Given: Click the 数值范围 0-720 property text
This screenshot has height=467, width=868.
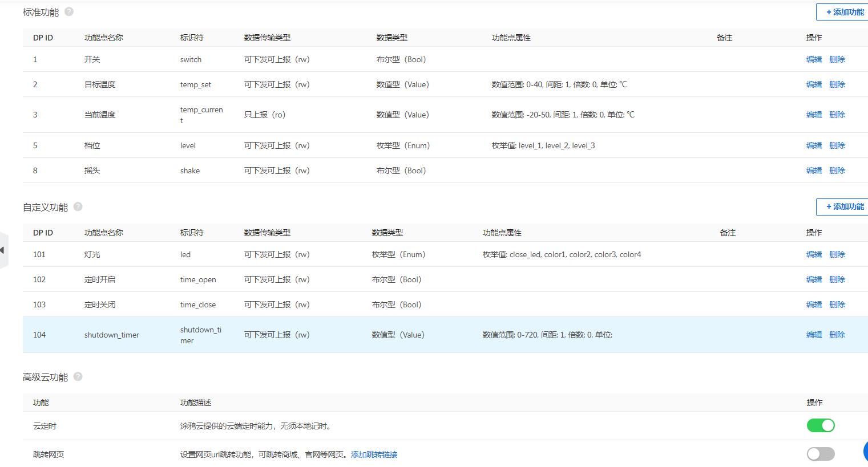Looking at the screenshot, I should (547, 335).
